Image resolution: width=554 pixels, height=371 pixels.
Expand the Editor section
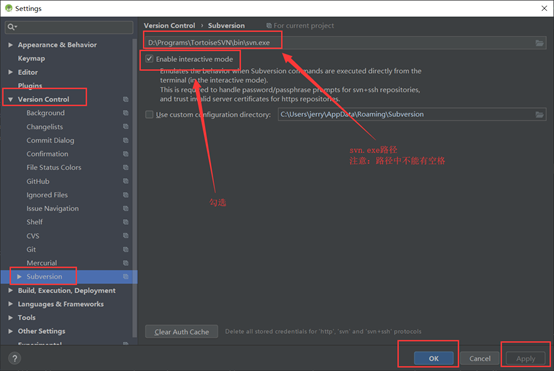[x=11, y=72]
